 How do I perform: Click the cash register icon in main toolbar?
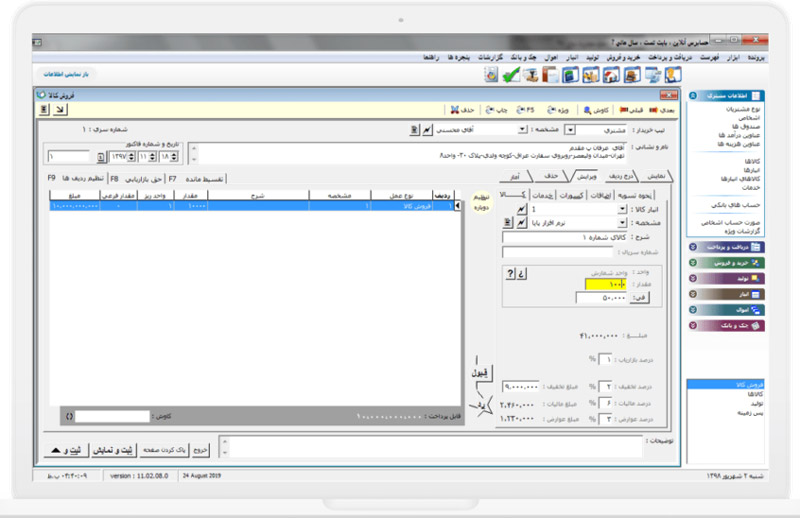632,76
